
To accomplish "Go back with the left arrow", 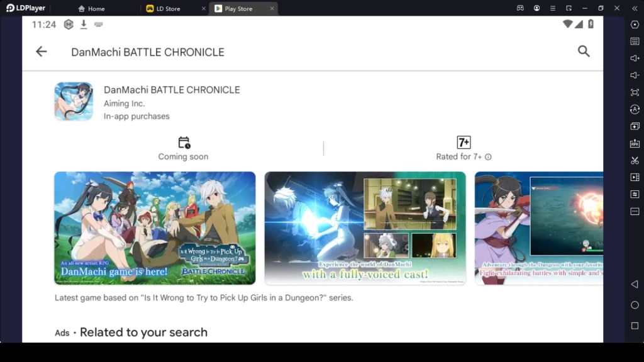I will (41, 52).
